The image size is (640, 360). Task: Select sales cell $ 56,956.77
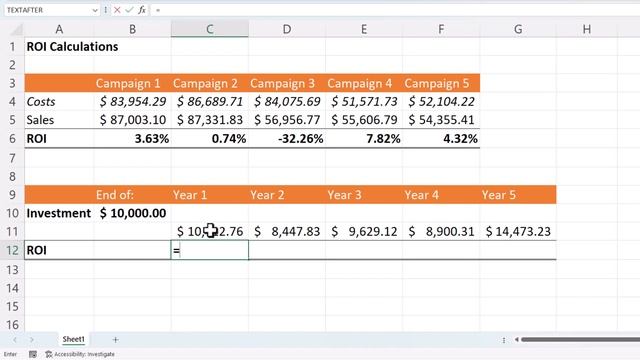coord(287,120)
